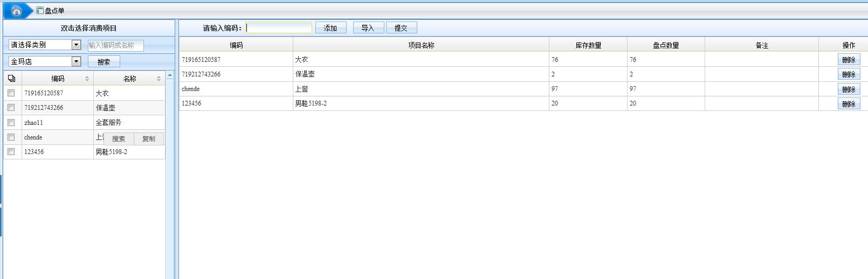Click the 盘点单 page icon
The width and height of the screenshot is (868, 279).
point(40,10)
